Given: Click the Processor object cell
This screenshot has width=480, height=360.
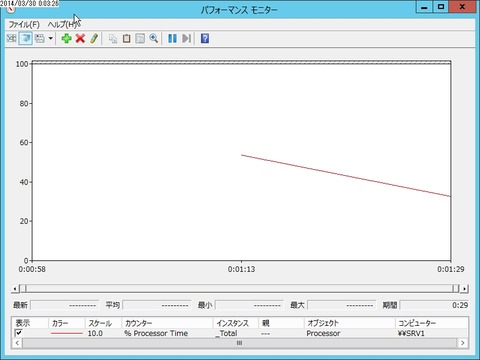Looking at the screenshot, I should coord(323,333).
